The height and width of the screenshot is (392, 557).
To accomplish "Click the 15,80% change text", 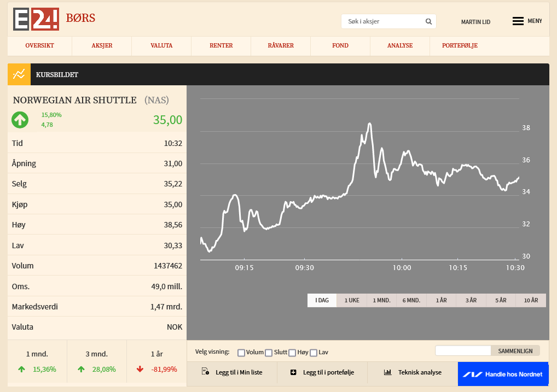I will pyautogui.click(x=51, y=115).
